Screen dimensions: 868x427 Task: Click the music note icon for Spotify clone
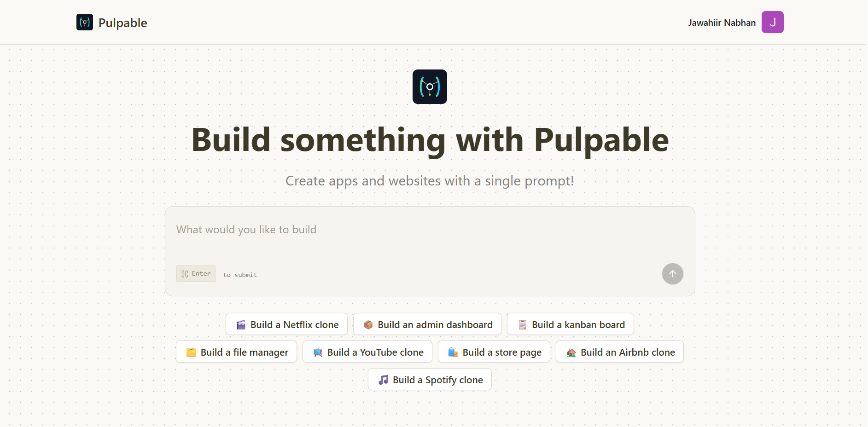[383, 380]
